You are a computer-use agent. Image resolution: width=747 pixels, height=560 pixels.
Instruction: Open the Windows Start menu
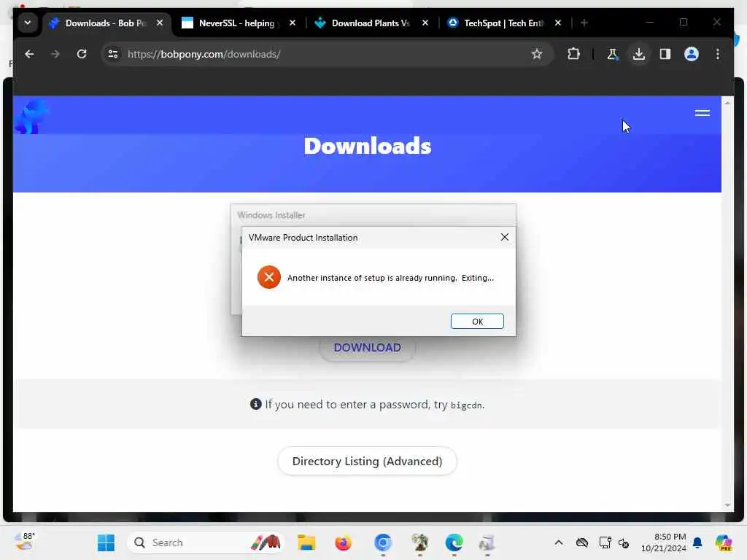tap(106, 542)
